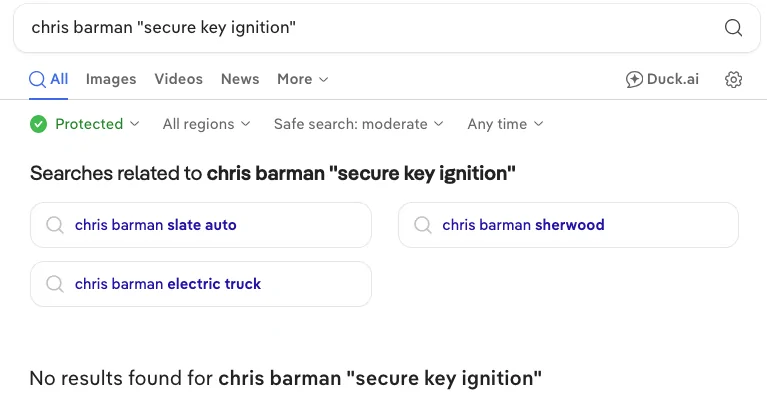This screenshot has width=767, height=409.
Task: Expand the More menu
Action: point(302,79)
